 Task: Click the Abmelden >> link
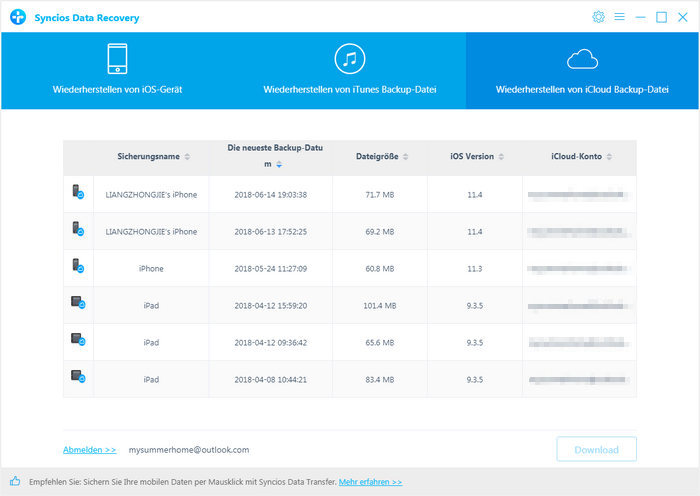[x=89, y=450]
